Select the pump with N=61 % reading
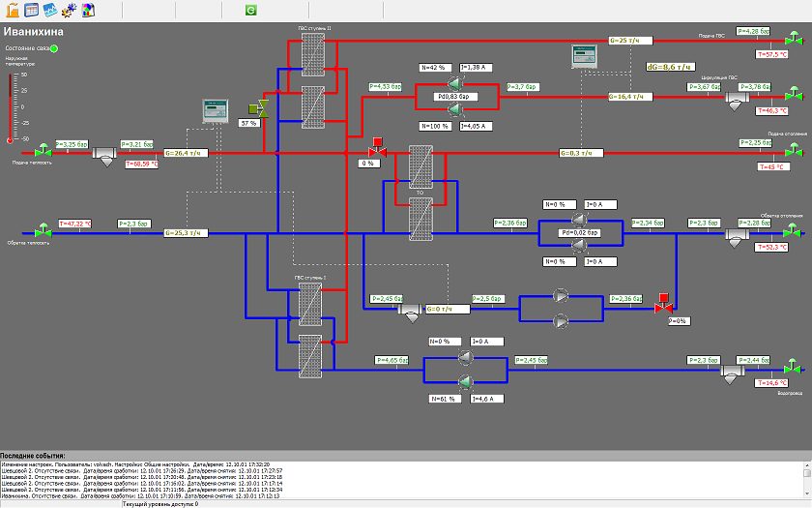The height and width of the screenshot is (508, 812). click(464, 381)
